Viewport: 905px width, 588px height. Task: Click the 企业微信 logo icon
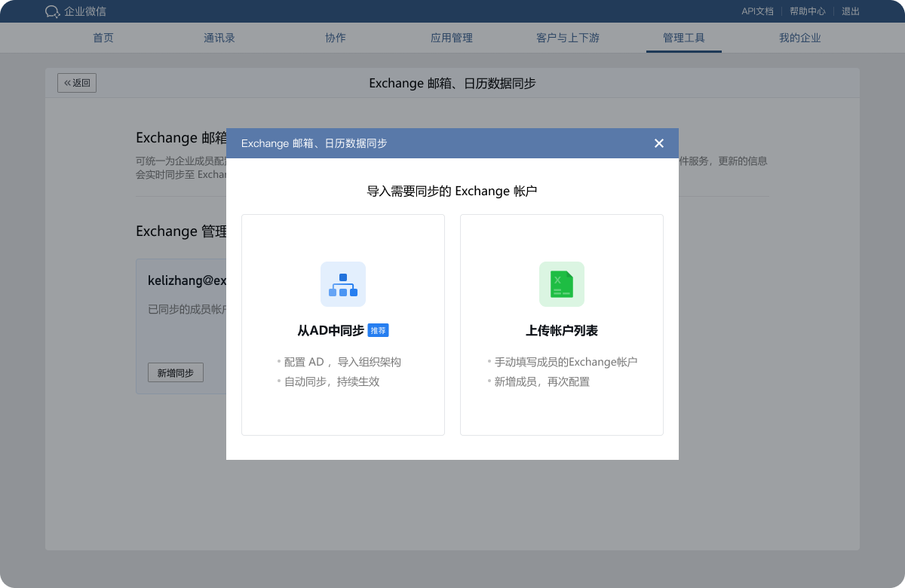tap(52, 11)
